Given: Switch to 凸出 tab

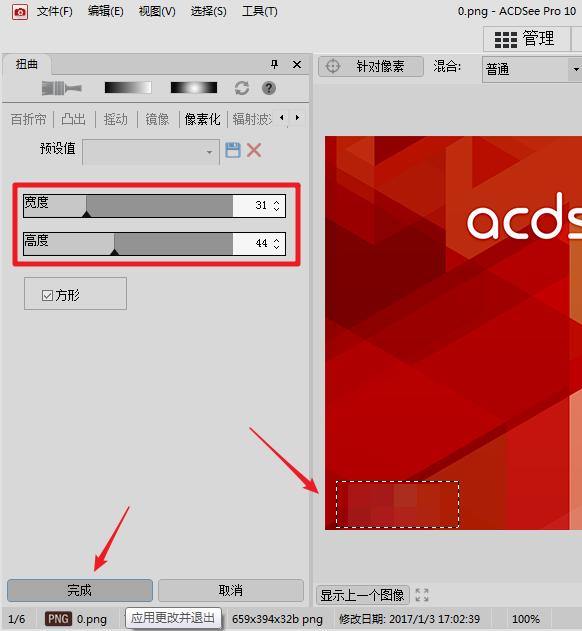Looking at the screenshot, I should (73, 120).
